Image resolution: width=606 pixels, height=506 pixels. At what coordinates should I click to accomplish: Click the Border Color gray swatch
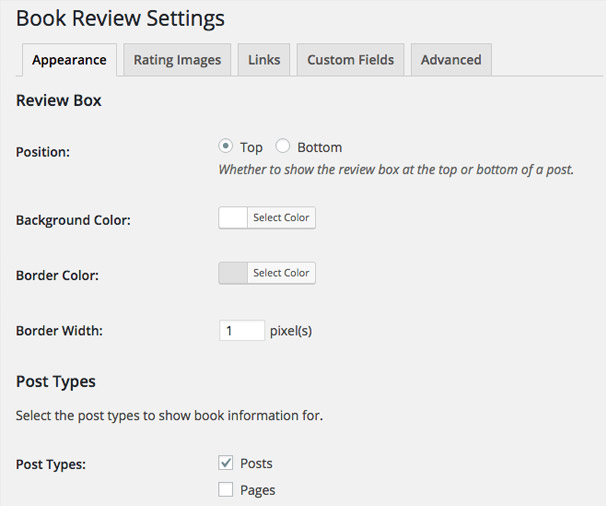pos(233,273)
